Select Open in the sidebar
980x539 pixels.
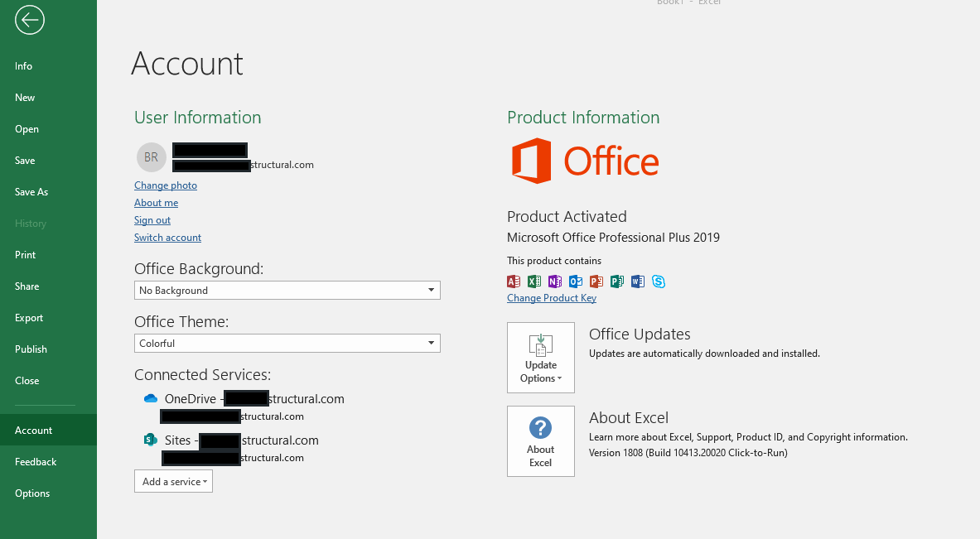pyautogui.click(x=27, y=129)
